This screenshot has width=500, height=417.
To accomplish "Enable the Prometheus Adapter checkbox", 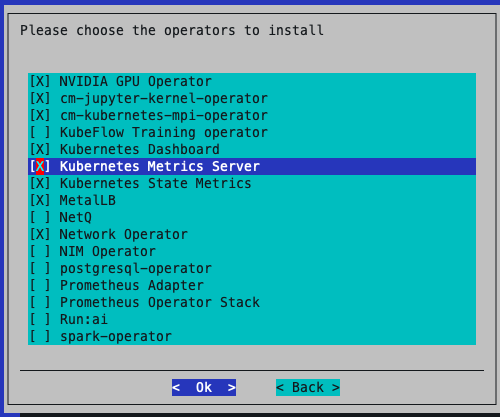I will click(40, 285).
